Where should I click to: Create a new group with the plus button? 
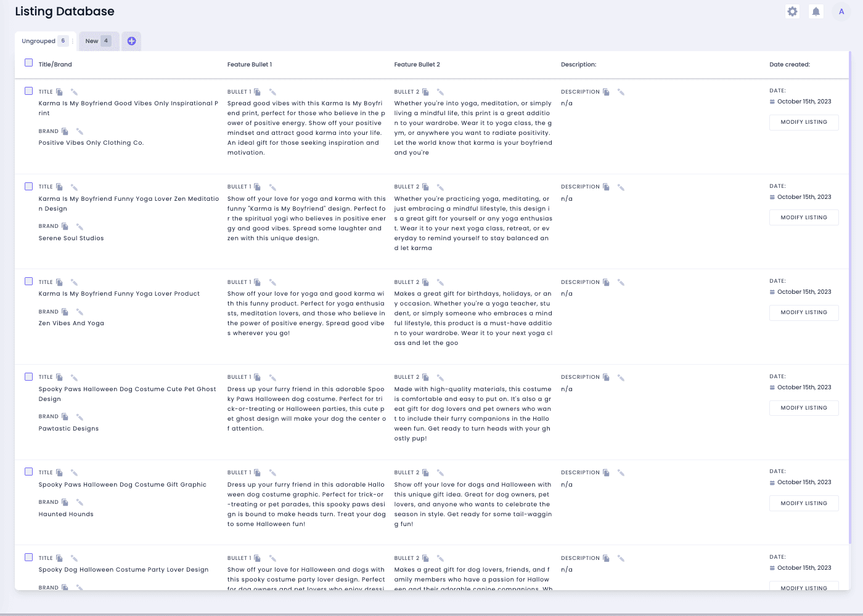131,41
